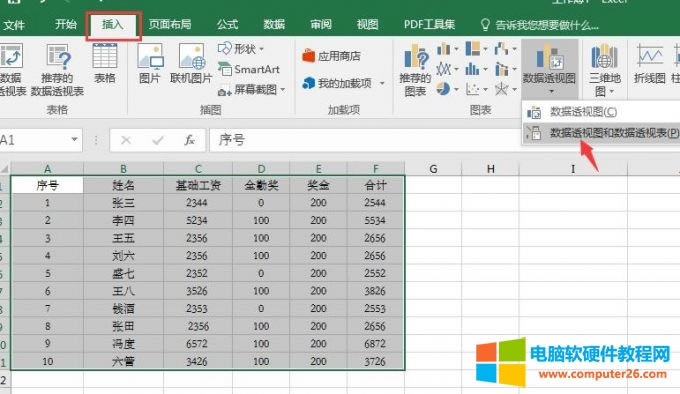Expand the 屏幕截图 dropdown
Image resolution: width=680 pixels, height=394 pixels.
252,90
